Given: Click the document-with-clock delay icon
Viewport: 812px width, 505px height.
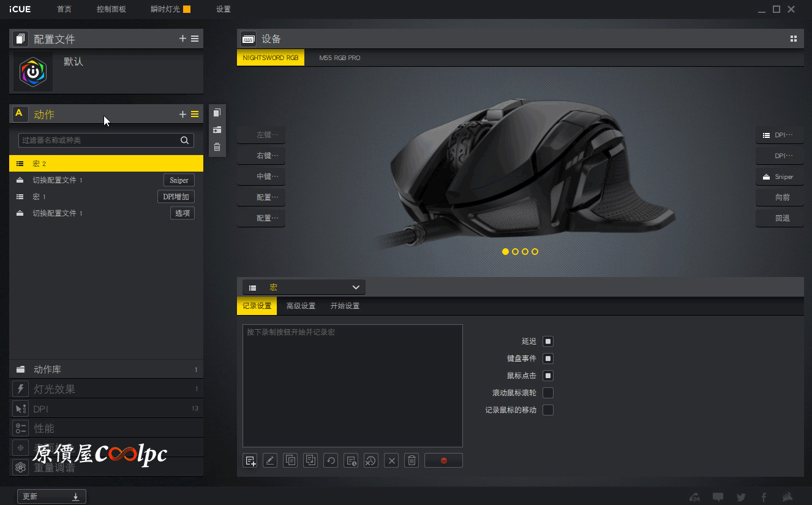Looking at the screenshot, I should (x=351, y=460).
